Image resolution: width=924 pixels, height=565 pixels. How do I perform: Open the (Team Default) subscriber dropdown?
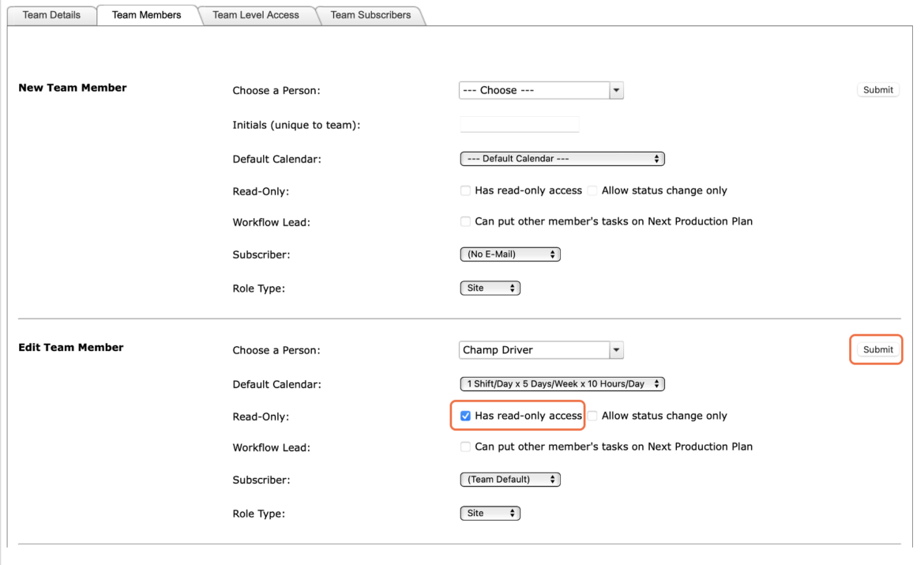pyautogui.click(x=510, y=480)
